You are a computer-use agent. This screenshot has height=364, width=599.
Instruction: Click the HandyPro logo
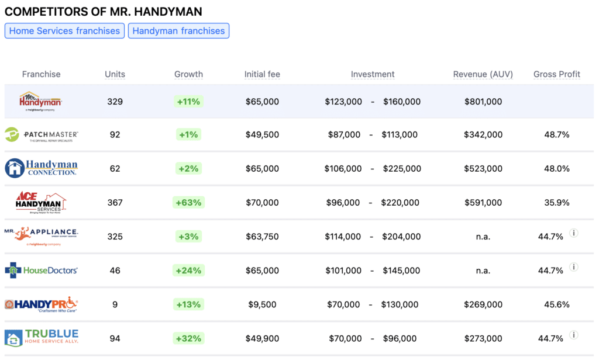pyautogui.click(x=42, y=304)
